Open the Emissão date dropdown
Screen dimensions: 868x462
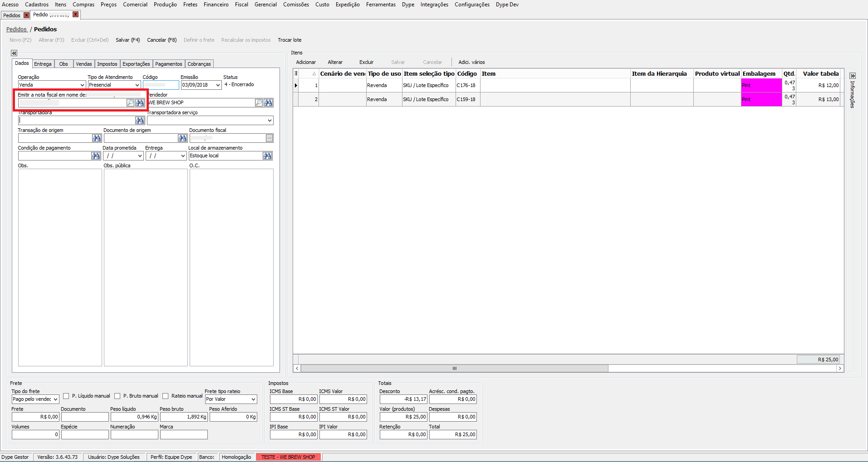coord(218,85)
